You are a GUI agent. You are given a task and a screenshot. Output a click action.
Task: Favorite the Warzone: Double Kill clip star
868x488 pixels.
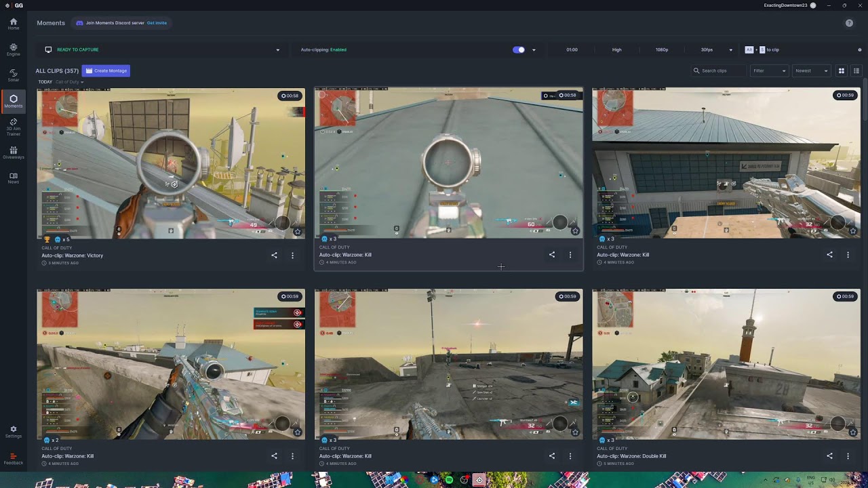(x=852, y=432)
